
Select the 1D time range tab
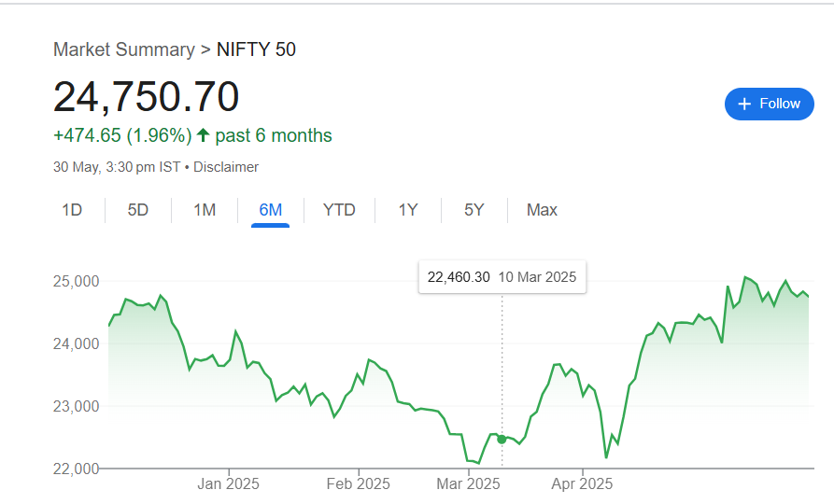[x=72, y=210]
